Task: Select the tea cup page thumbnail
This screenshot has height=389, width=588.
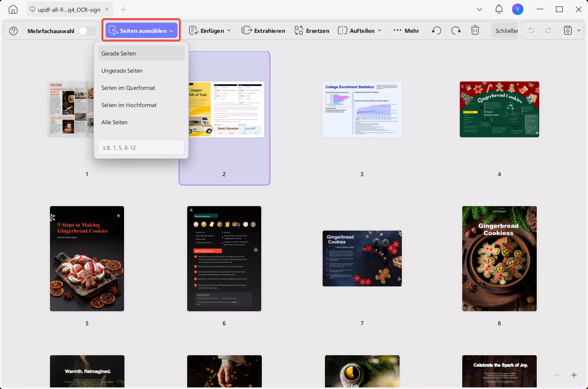Action: pos(362,371)
